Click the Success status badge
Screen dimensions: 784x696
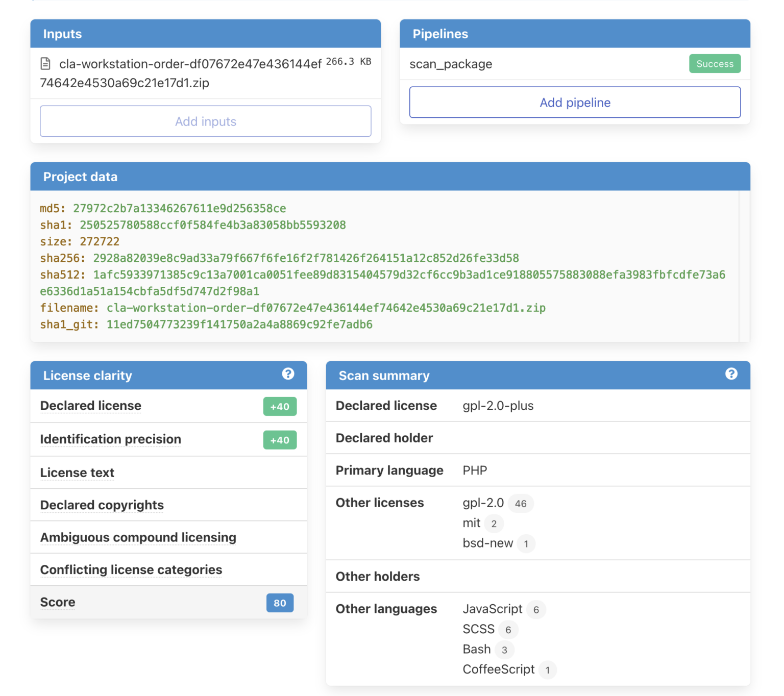(x=714, y=64)
